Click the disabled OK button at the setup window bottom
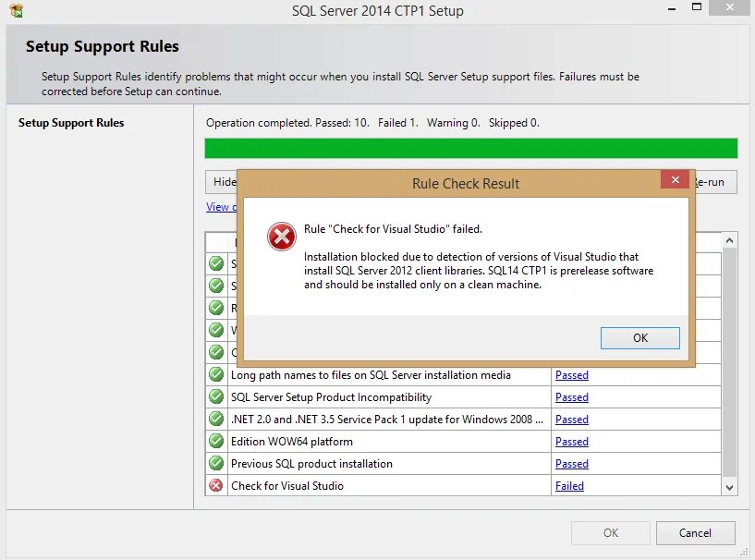Screen dimensions: 755x560 pos(611,533)
